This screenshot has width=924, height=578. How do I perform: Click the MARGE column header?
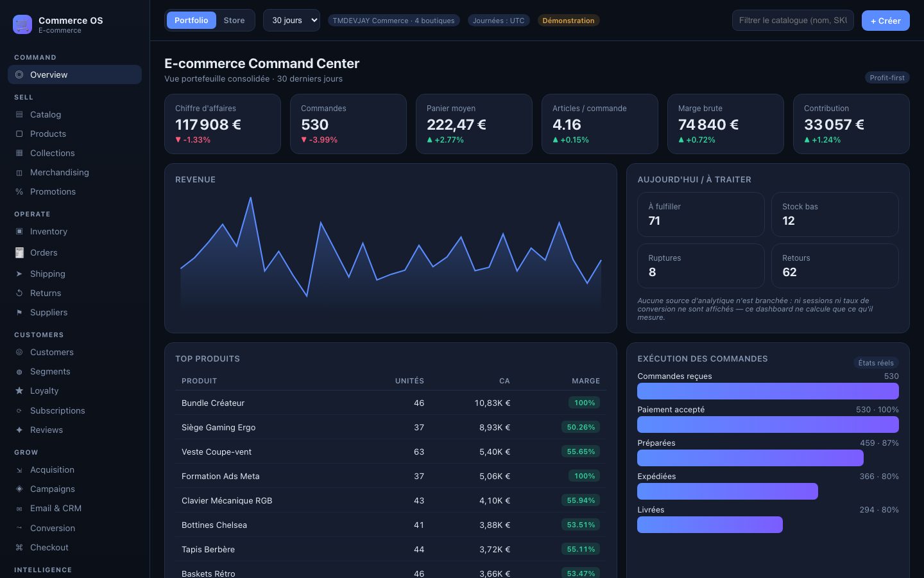[x=586, y=381]
